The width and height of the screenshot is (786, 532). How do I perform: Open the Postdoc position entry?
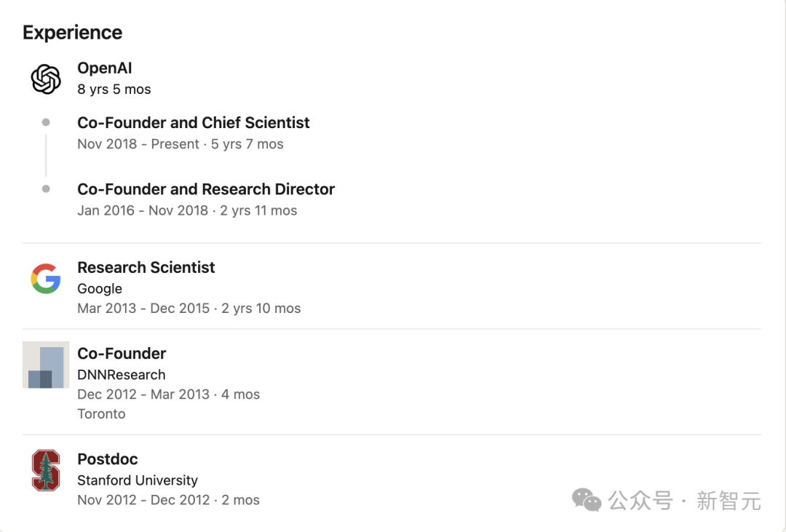tap(108, 459)
